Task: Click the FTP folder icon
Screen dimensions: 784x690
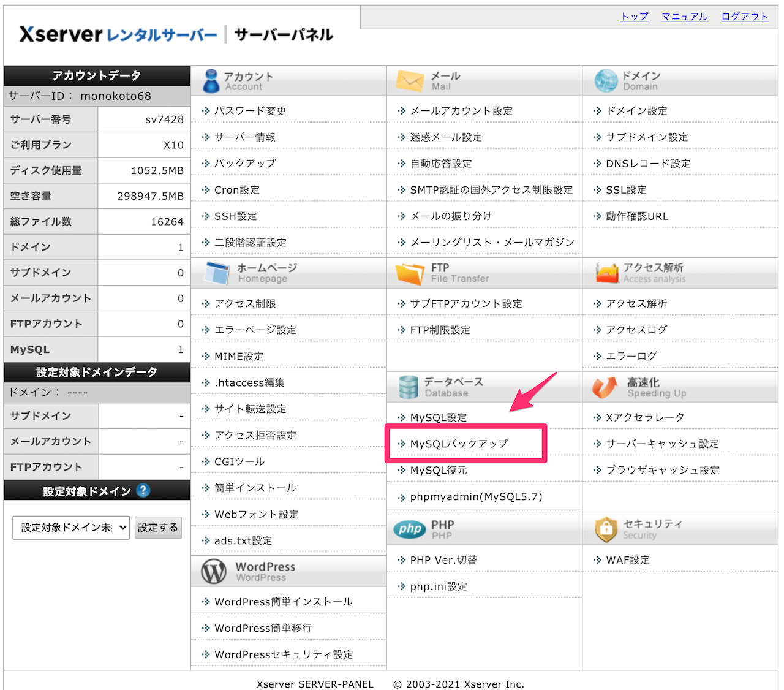Action: point(410,273)
